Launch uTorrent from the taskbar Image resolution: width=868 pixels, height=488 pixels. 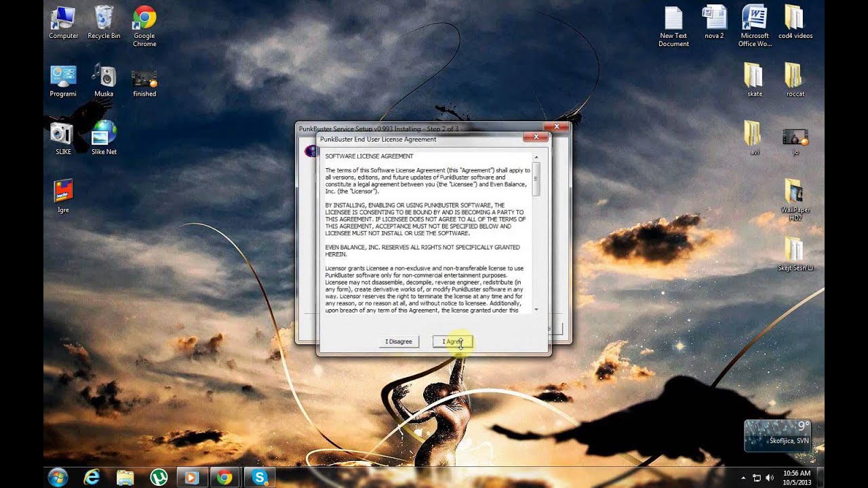pyautogui.click(x=159, y=478)
